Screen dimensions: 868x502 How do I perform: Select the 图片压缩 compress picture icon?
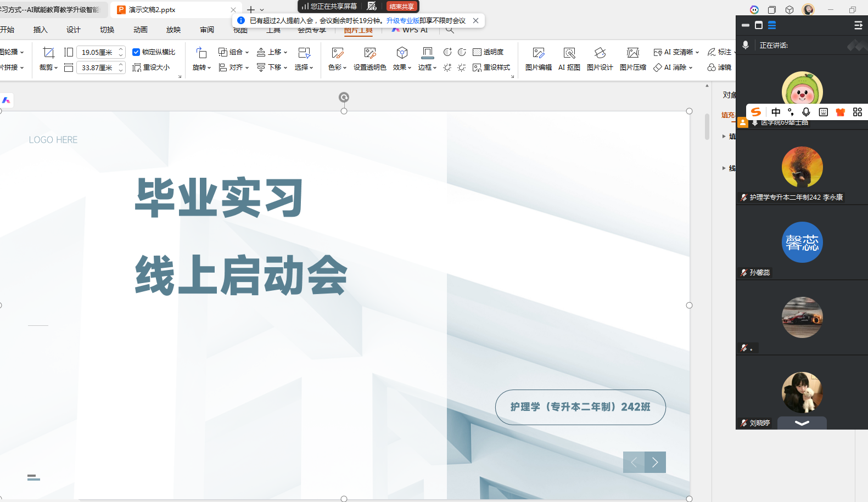click(632, 53)
